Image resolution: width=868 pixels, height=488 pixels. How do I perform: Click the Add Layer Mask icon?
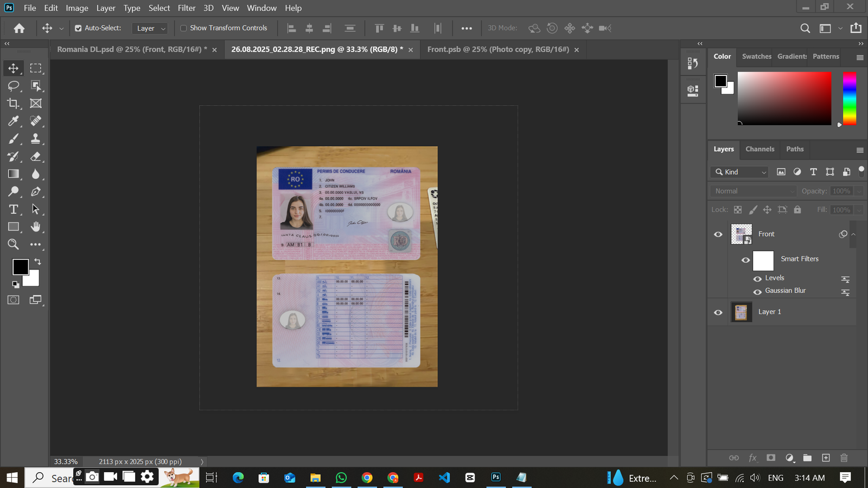(771, 458)
